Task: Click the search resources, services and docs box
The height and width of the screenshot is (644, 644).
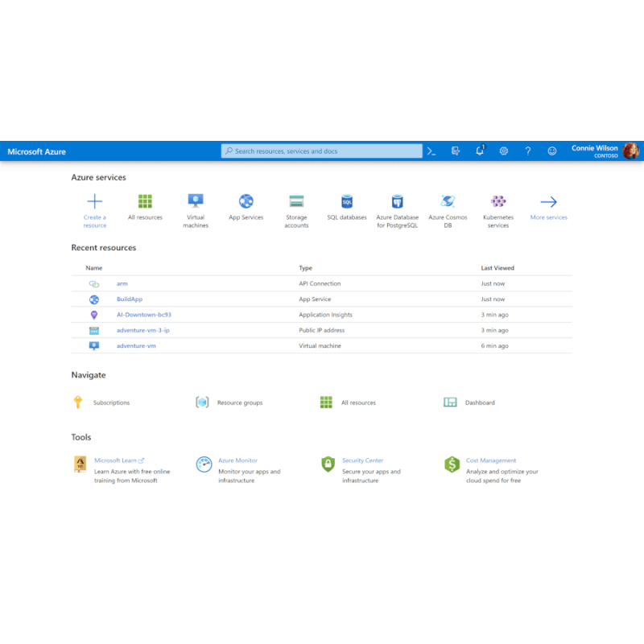Action: pyautogui.click(x=321, y=151)
